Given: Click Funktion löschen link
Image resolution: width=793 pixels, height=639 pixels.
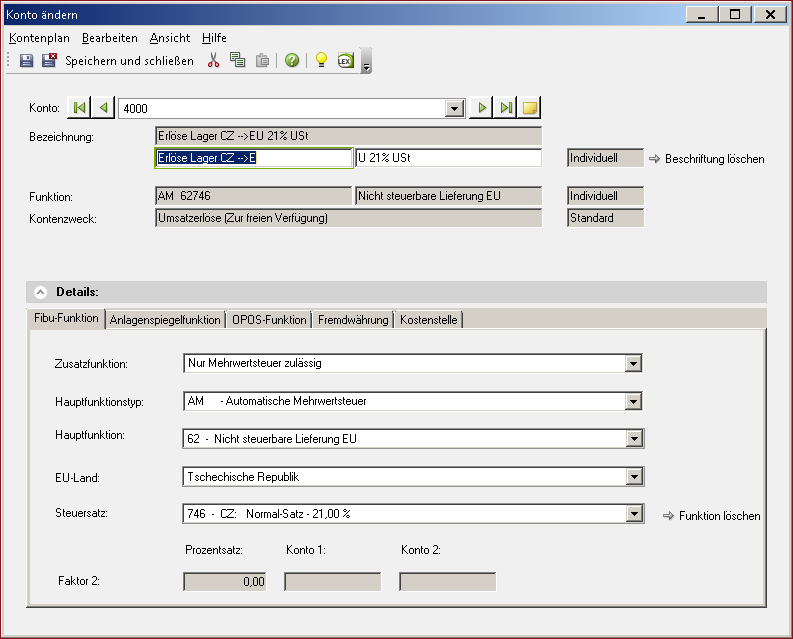Looking at the screenshot, I should pyautogui.click(x=712, y=516).
